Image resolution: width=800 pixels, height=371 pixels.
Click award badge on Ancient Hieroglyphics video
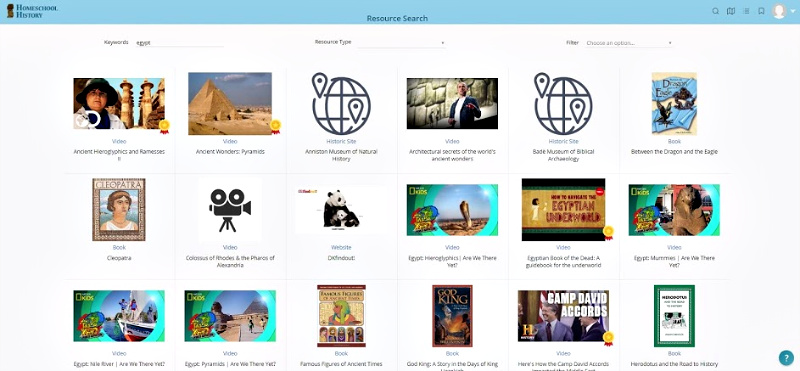[164, 126]
